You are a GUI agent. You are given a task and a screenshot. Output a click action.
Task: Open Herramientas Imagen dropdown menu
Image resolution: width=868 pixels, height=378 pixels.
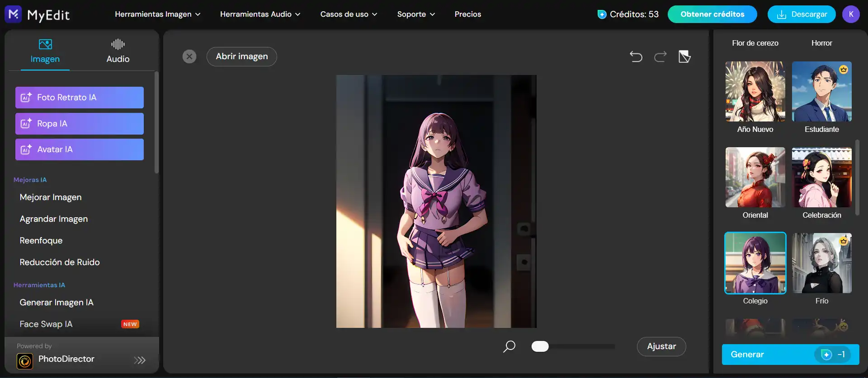coord(157,14)
